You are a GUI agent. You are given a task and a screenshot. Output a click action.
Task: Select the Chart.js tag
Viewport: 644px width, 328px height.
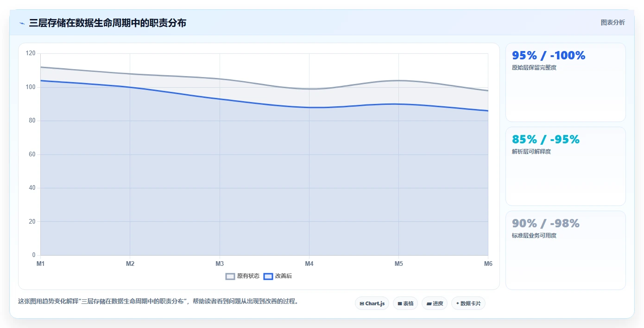(x=372, y=303)
